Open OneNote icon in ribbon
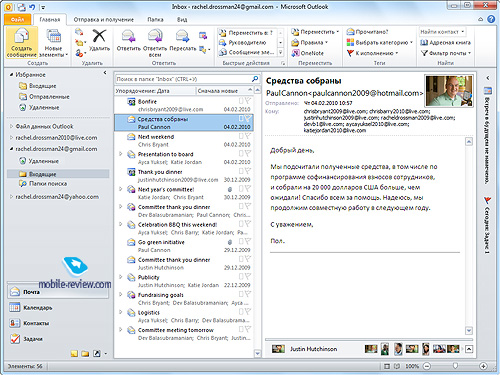This screenshot has width=500, height=375. [295, 53]
